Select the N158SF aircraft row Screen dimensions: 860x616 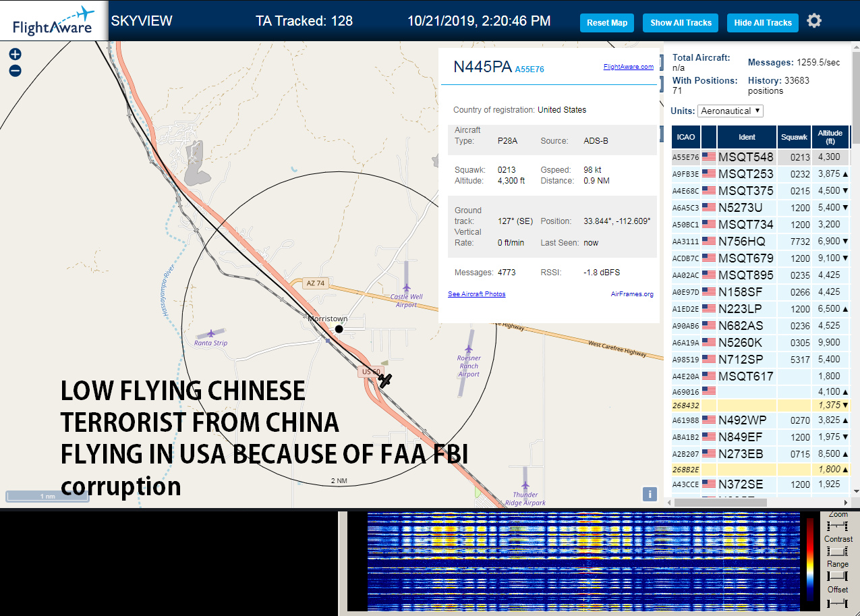tap(761, 292)
